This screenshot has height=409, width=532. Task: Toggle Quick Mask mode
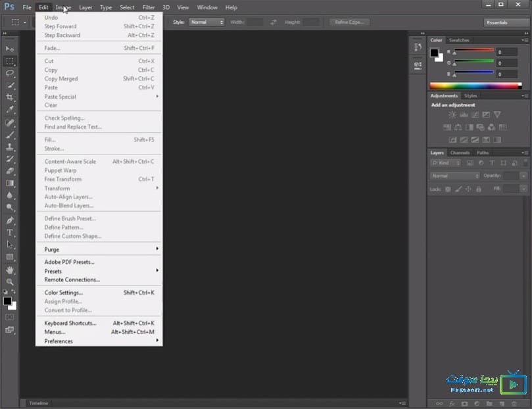point(9,317)
